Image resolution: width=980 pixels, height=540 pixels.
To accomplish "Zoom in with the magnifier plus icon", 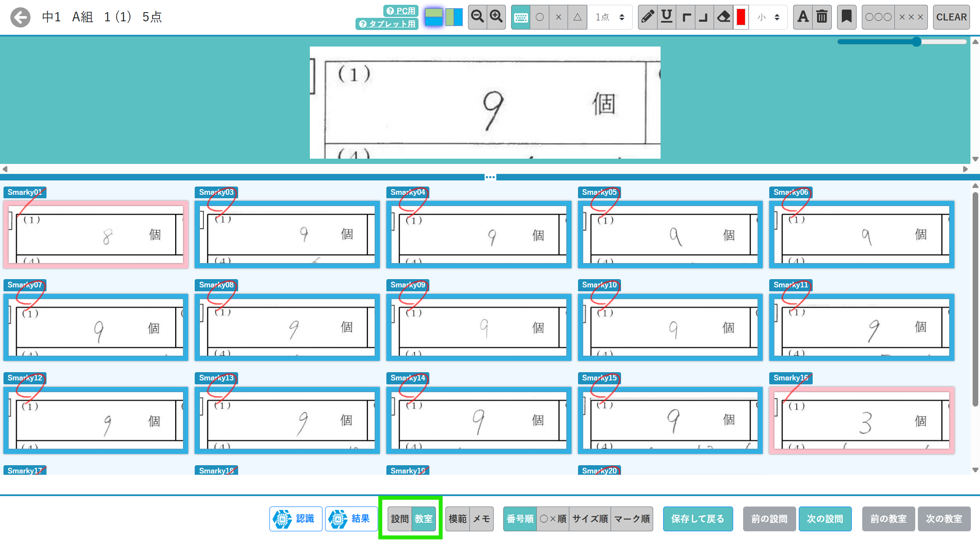I will [x=496, y=17].
